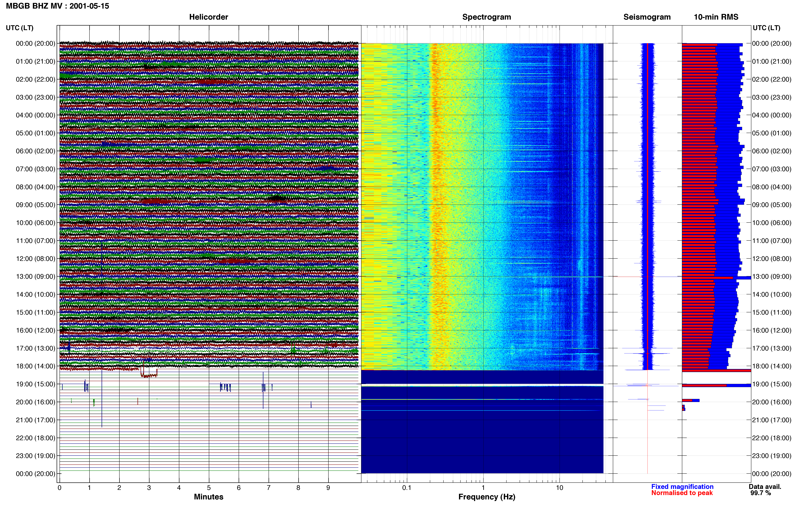Click the right 15:00 (11:00) time label
The width and height of the screenshot is (812, 508).
click(772, 313)
